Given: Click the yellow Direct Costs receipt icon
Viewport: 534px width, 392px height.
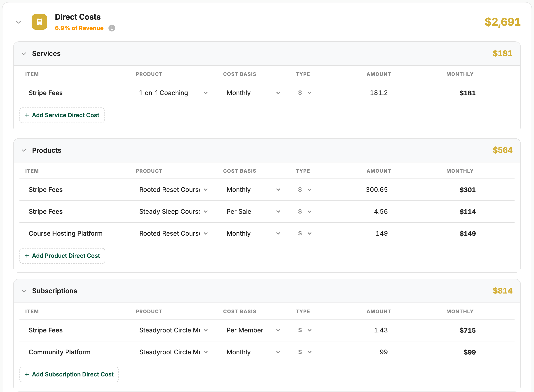Looking at the screenshot, I should coord(39,22).
